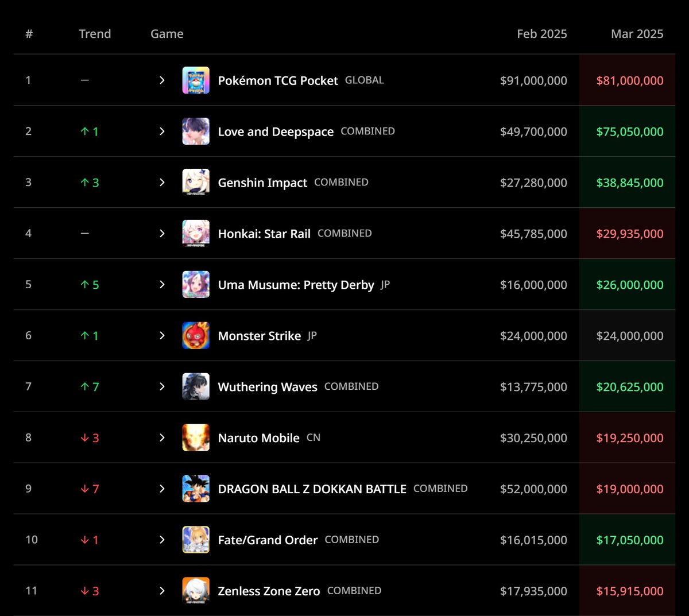Click the Dragon Ball Z Dokkan Battle icon
Screen dimensions: 689x616
pos(196,489)
